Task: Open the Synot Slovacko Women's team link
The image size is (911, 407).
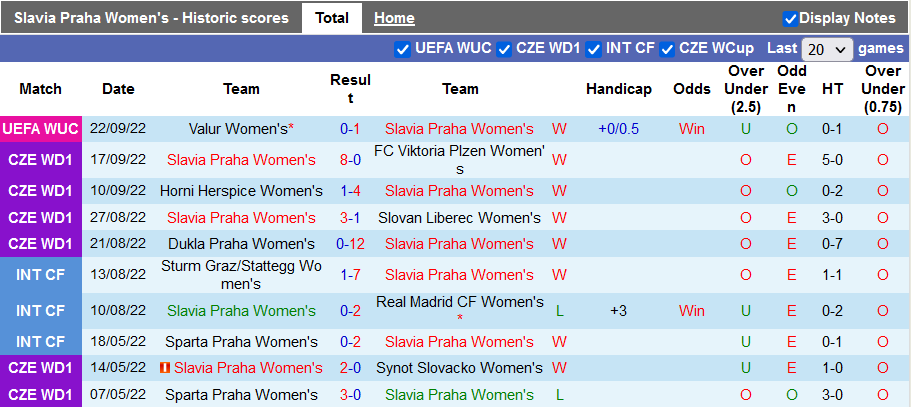Action: 459,369
